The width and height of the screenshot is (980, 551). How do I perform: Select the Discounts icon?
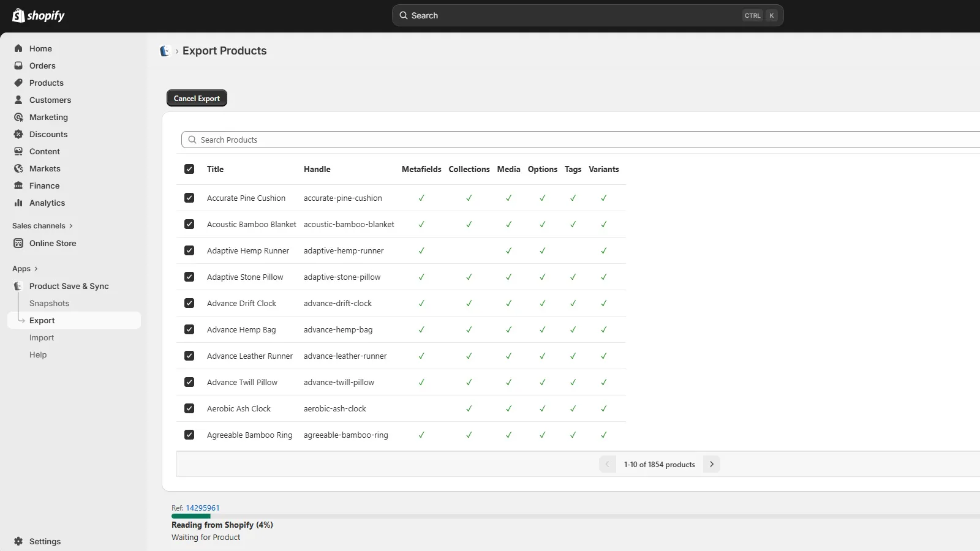click(x=19, y=134)
